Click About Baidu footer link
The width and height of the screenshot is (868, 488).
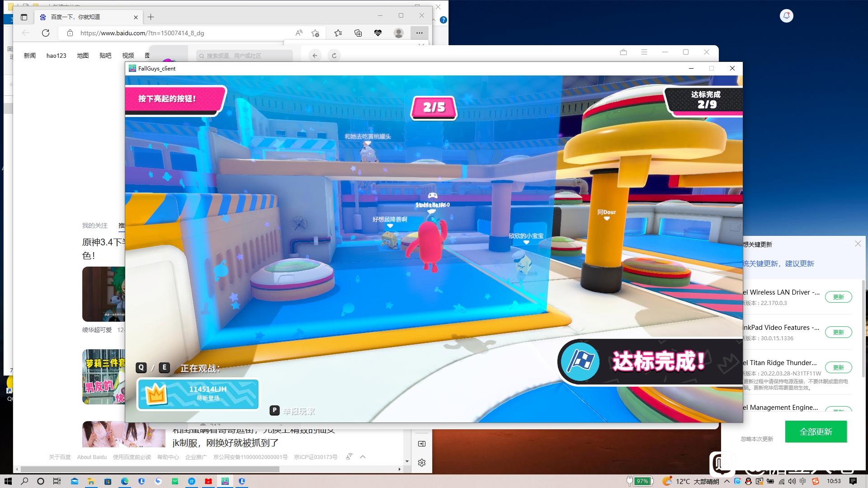(x=92, y=457)
